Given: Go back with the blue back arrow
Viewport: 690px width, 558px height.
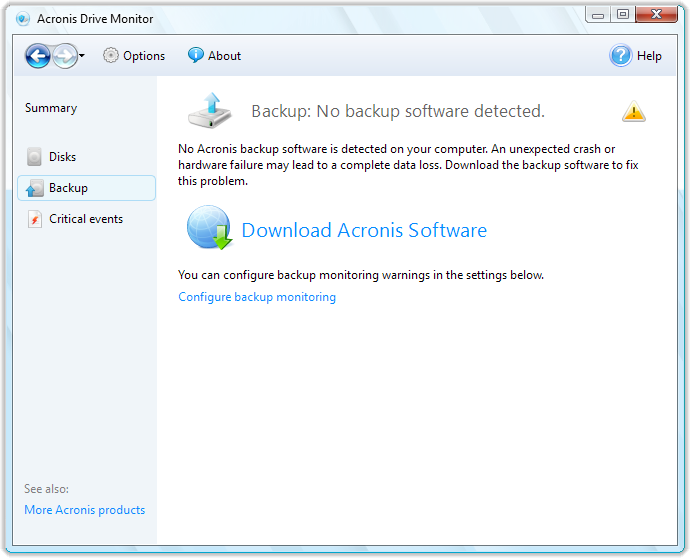Looking at the screenshot, I should coord(38,56).
